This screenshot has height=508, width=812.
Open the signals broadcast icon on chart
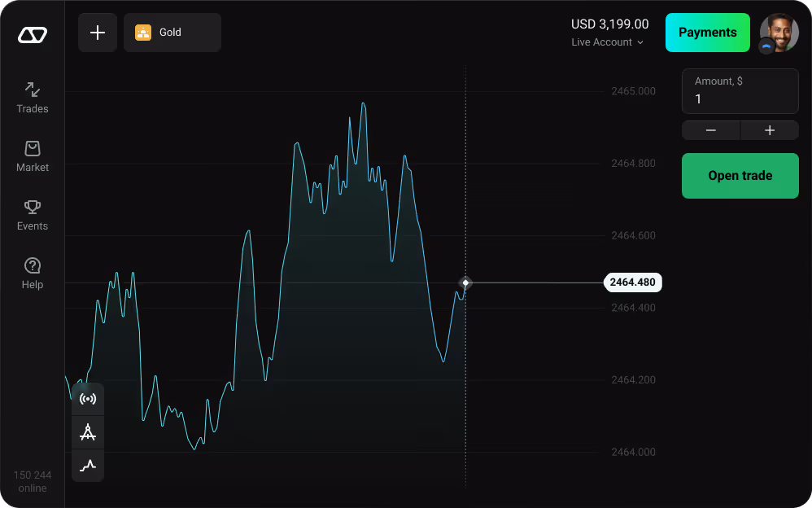click(88, 399)
